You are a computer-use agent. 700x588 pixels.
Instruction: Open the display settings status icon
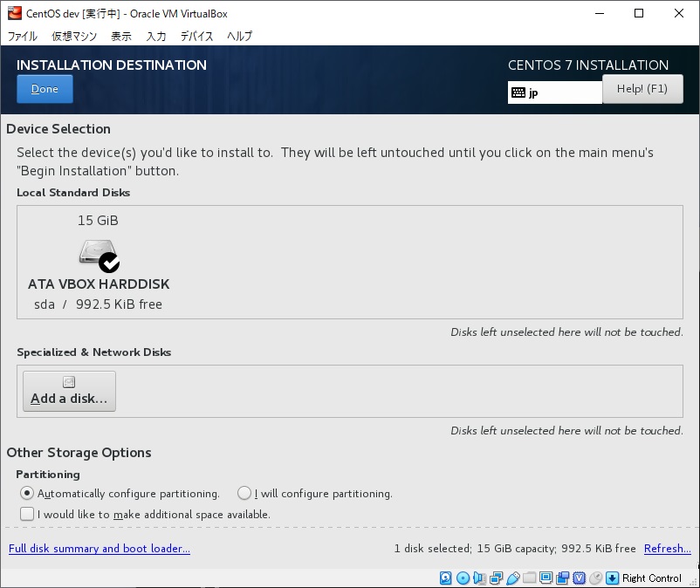546,578
